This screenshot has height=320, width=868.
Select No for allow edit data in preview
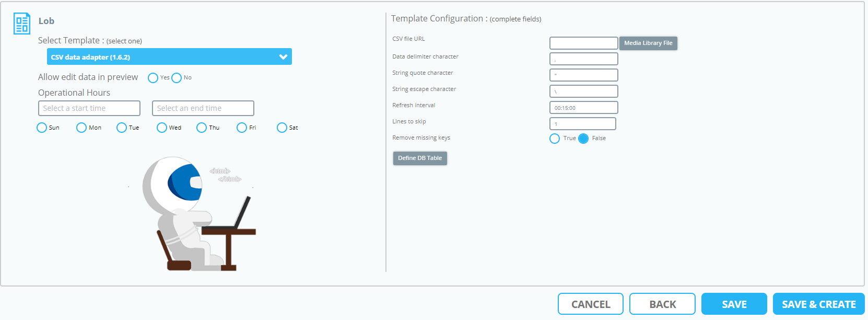click(176, 77)
